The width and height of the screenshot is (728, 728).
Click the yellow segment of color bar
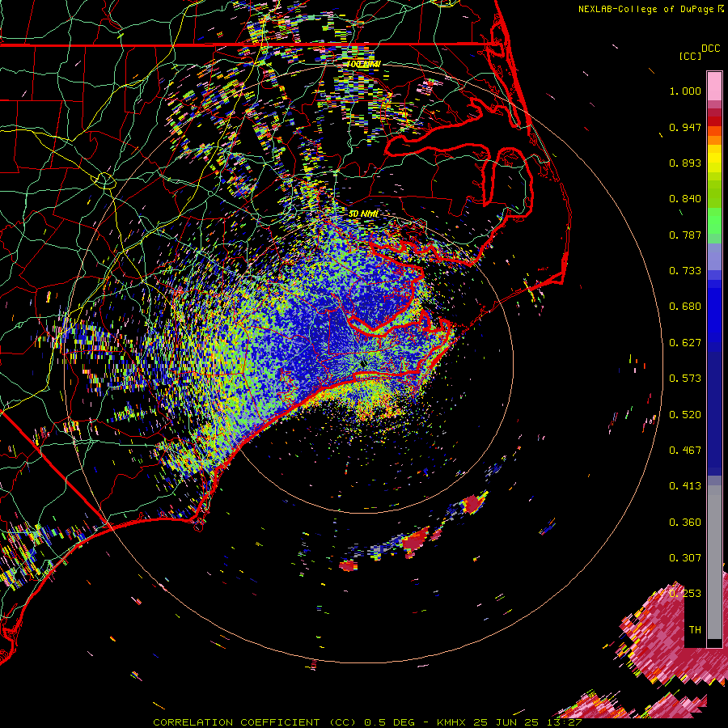coord(714,160)
